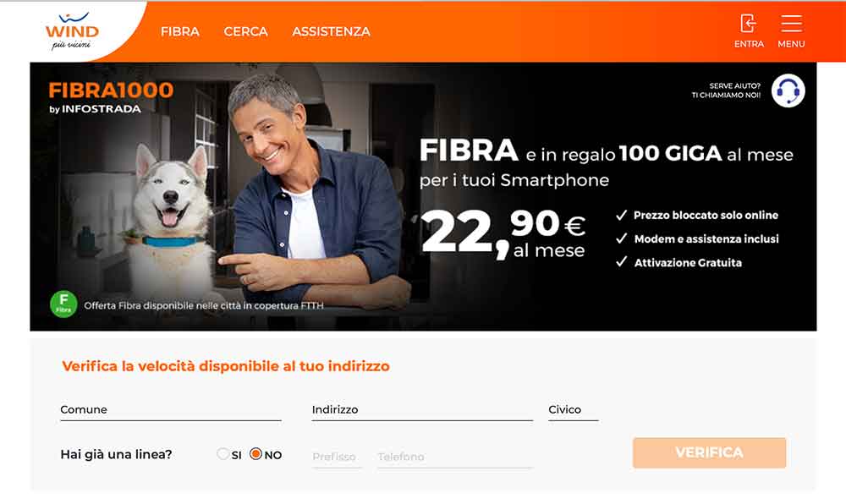The width and height of the screenshot is (846, 504).
Task: Click the Civico number field
Action: click(x=574, y=410)
